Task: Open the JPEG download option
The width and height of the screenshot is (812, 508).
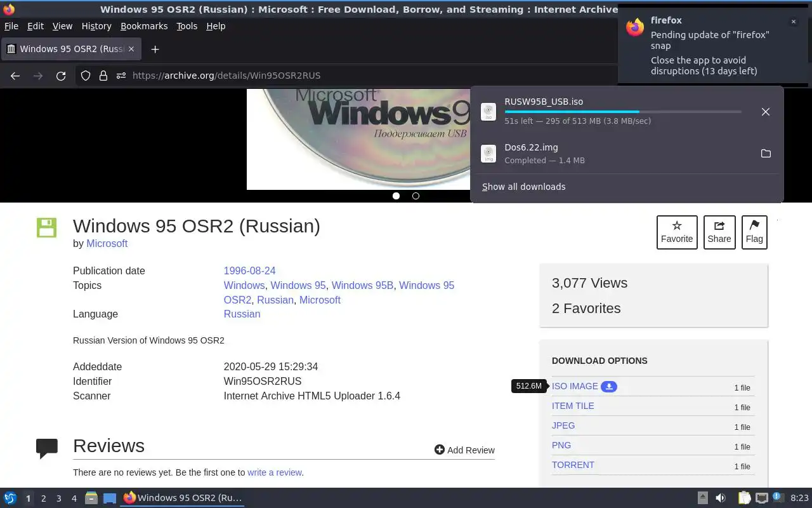Action: (563, 425)
